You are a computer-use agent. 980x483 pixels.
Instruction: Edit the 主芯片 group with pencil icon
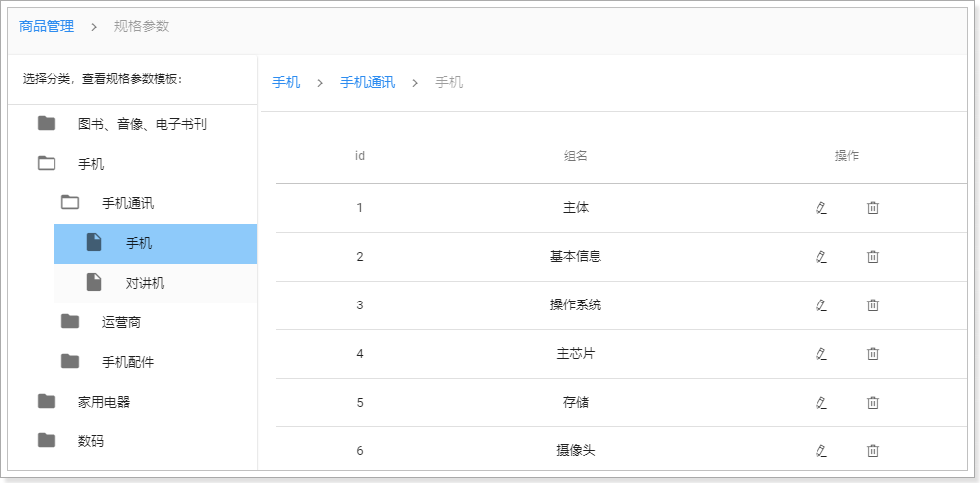pyautogui.click(x=820, y=354)
